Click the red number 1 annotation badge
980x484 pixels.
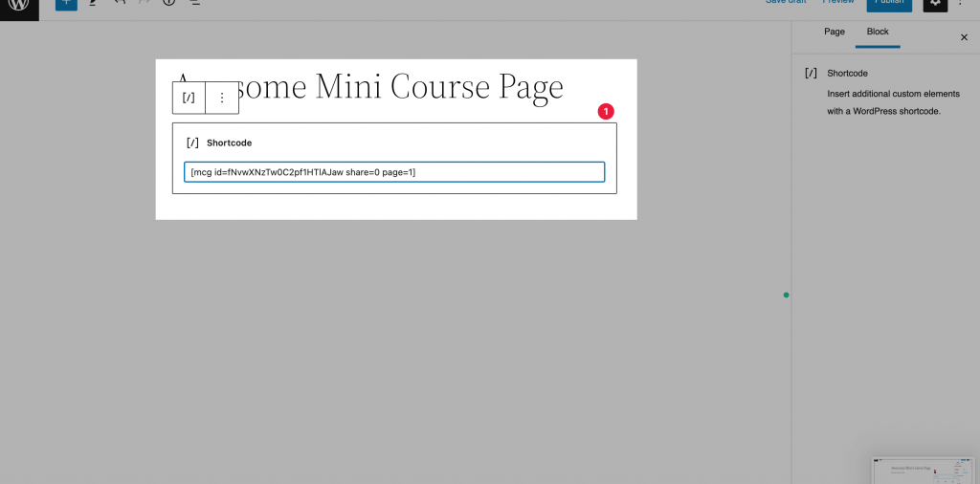click(x=606, y=111)
